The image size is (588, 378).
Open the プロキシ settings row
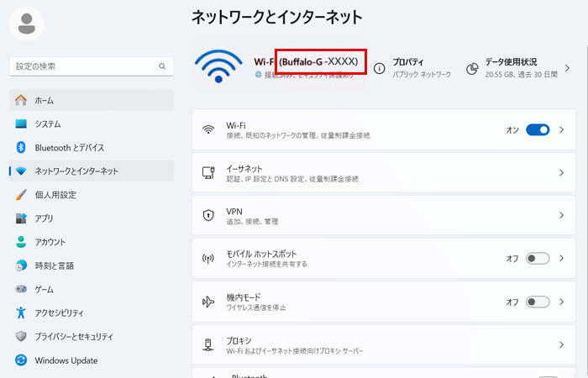384,344
